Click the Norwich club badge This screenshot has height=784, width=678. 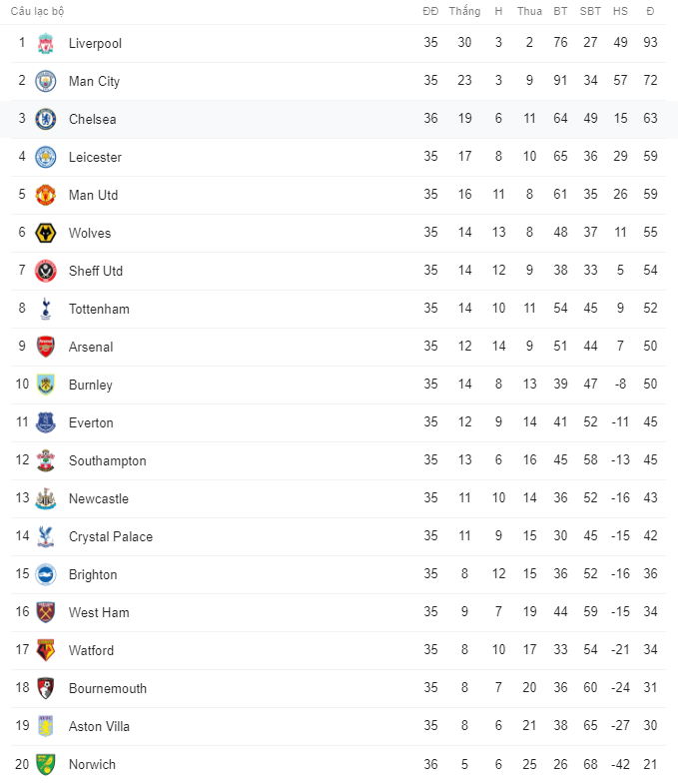pyautogui.click(x=46, y=764)
